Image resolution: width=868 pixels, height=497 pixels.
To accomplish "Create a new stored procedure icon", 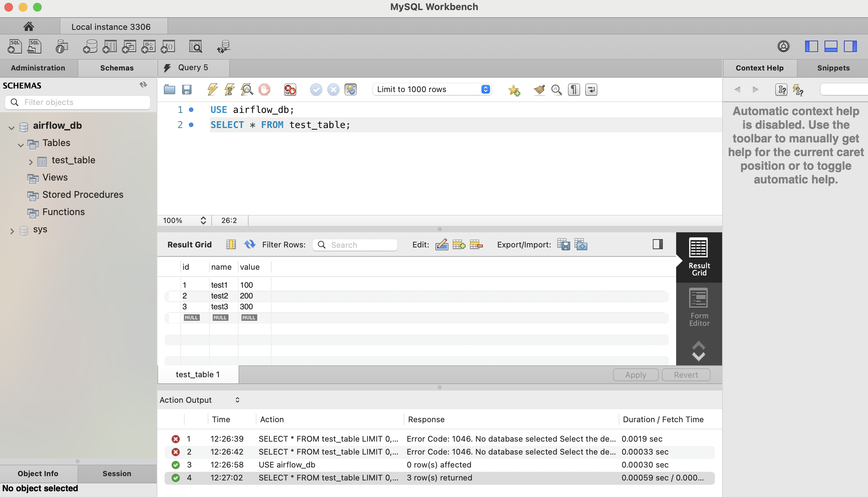I will tap(148, 47).
